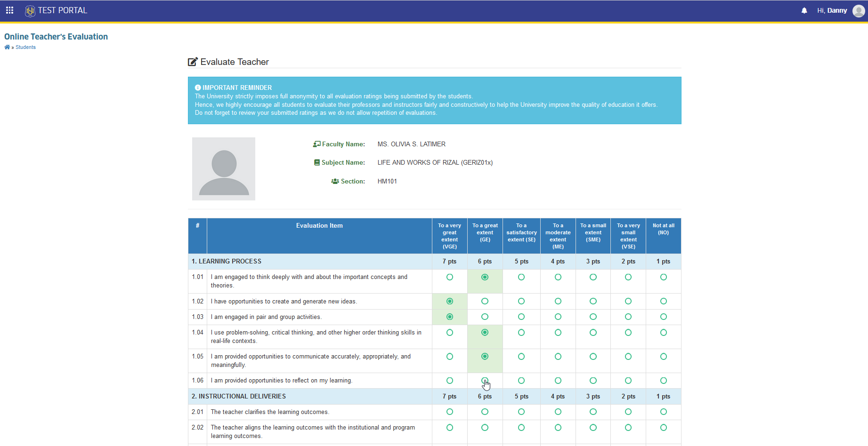Select VGE rating for item 1.01

(450, 277)
